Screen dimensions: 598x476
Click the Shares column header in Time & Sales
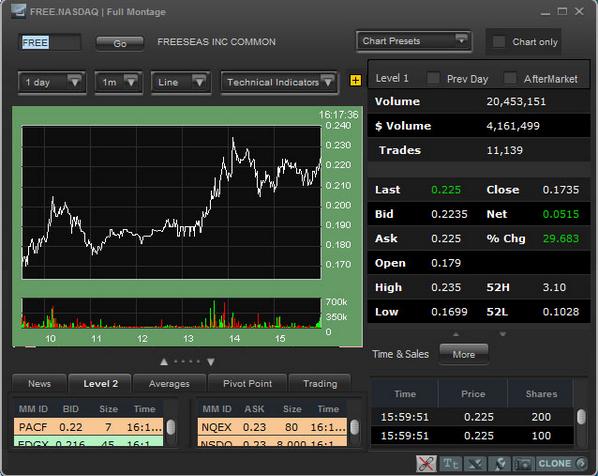point(541,394)
